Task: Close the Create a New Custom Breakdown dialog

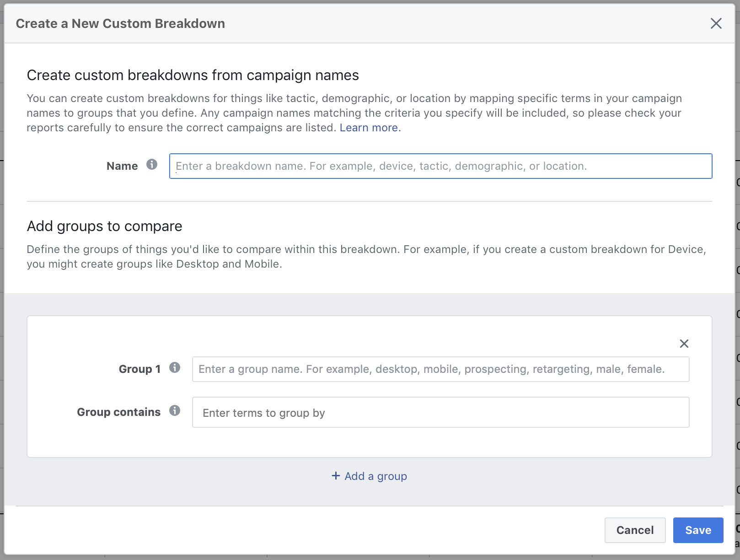Action: click(716, 23)
